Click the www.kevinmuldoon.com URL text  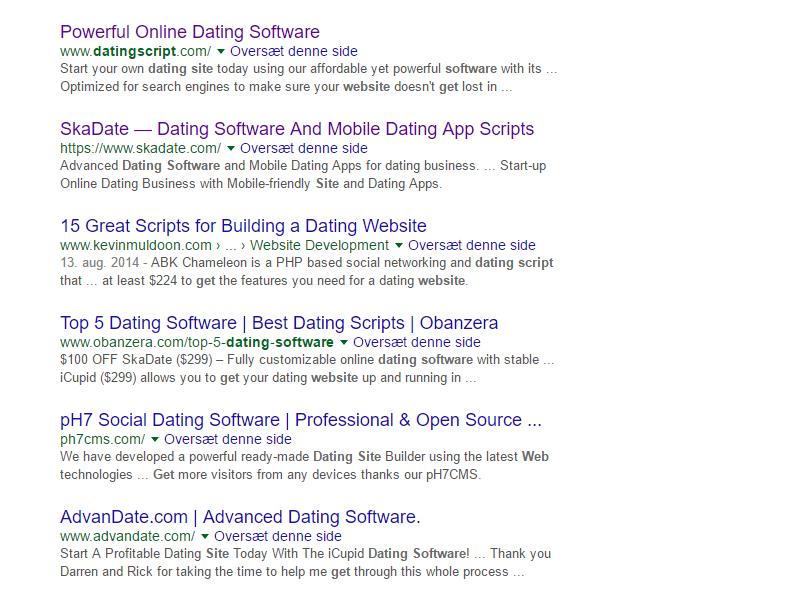coord(135,245)
